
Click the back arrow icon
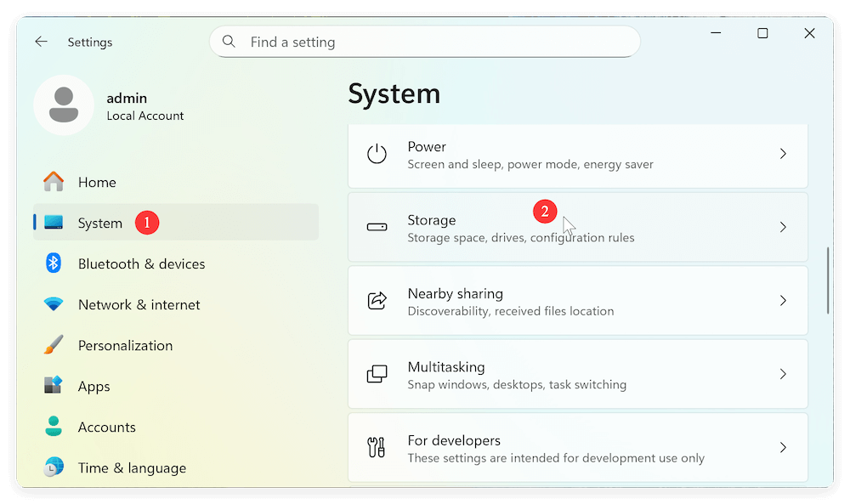pos(41,42)
